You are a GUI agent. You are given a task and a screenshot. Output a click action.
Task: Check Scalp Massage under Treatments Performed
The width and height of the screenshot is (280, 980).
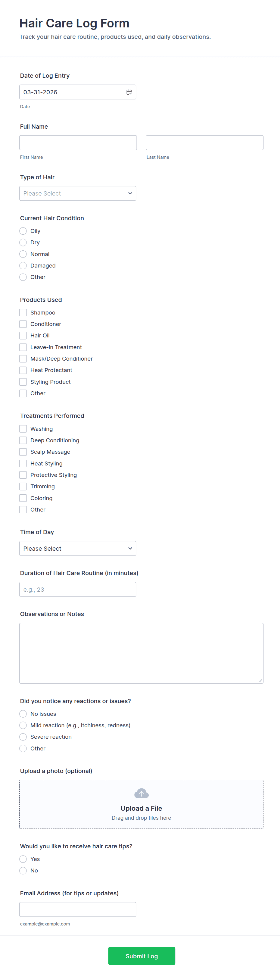point(23,452)
